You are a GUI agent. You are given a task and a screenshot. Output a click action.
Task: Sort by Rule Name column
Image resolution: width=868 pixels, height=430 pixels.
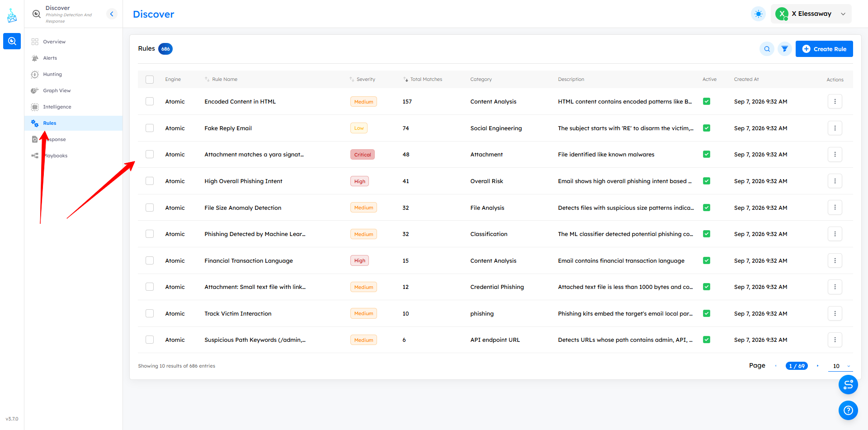click(x=221, y=79)
